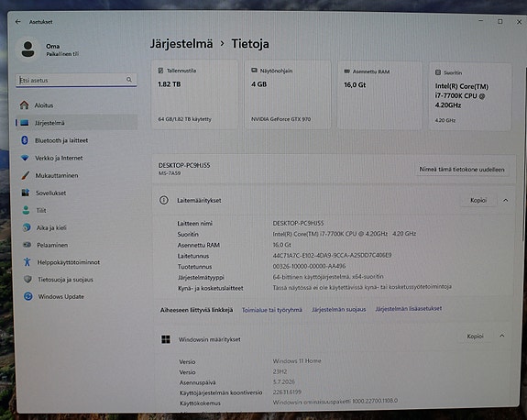527x420 pixels.
Task: Click the Windows 11 Home version text
Action: [297, 360]
